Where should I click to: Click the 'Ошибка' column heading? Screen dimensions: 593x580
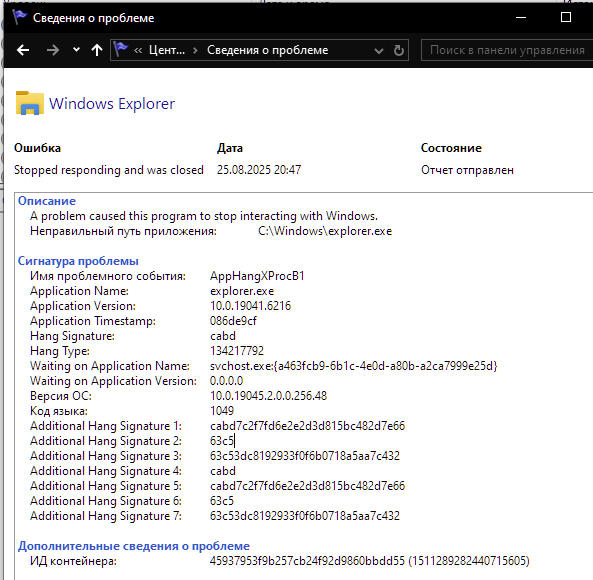[x=37, y=148]
